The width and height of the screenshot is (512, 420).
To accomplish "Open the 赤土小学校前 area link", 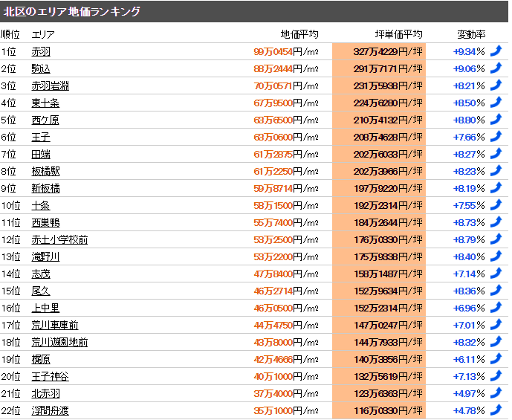I will click(x=59, y=239).
